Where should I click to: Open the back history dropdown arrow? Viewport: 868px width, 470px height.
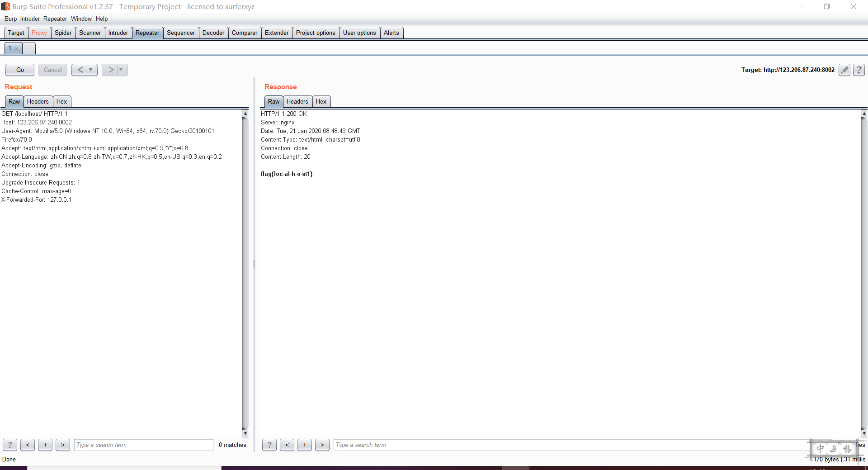(91, 70)
